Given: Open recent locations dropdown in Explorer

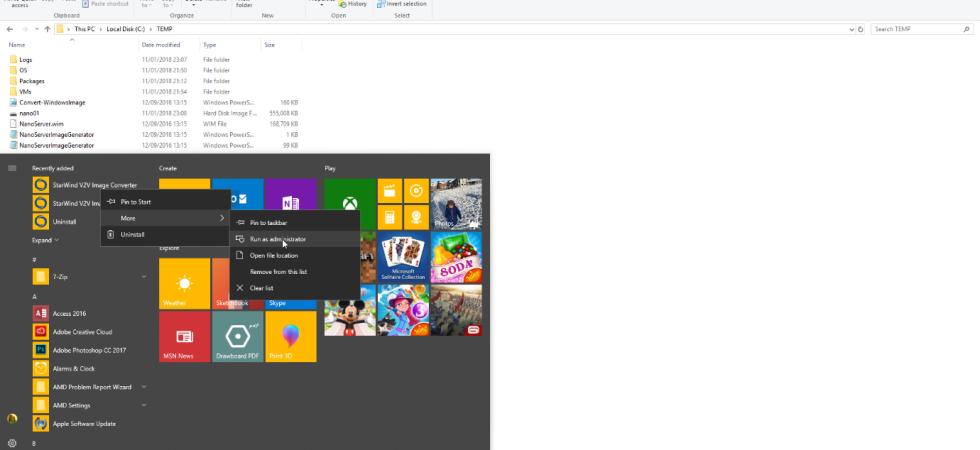Looking at the screenshot, I should tap(37, 29).
